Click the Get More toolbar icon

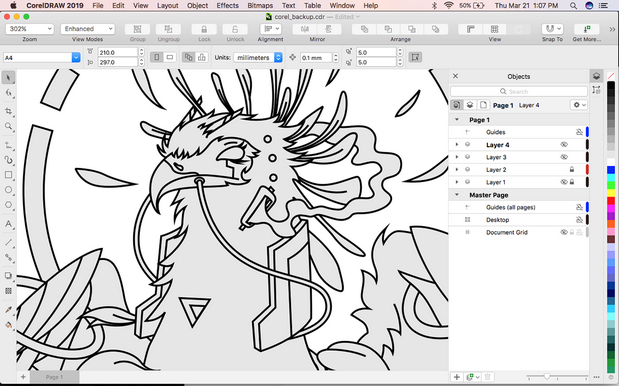coord(587,29)
